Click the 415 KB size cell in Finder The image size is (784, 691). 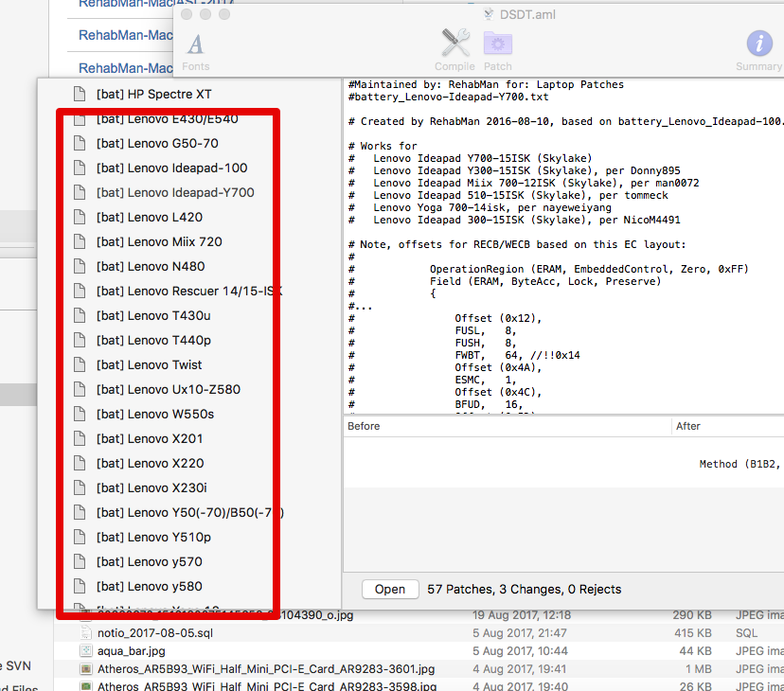pyautogui.click(x=692, y=633)
